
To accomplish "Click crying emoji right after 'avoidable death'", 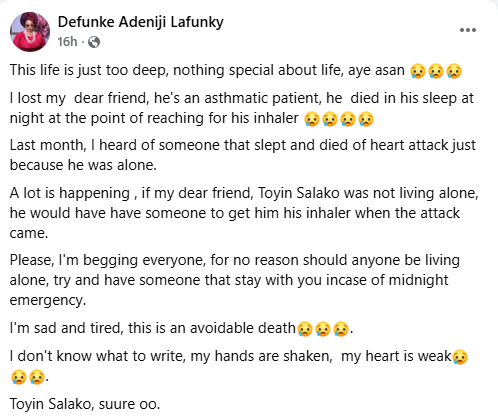I will pyautogui.click(x=305, y=329).
